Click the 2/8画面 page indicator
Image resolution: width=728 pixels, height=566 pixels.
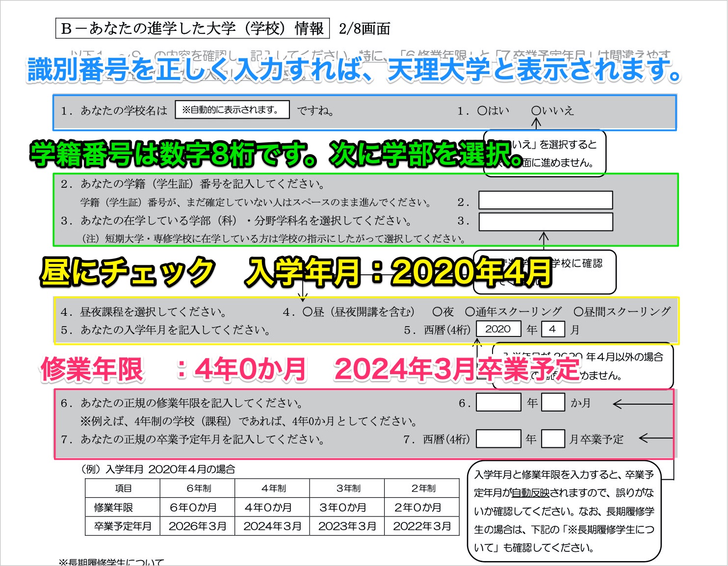(364, 29)
